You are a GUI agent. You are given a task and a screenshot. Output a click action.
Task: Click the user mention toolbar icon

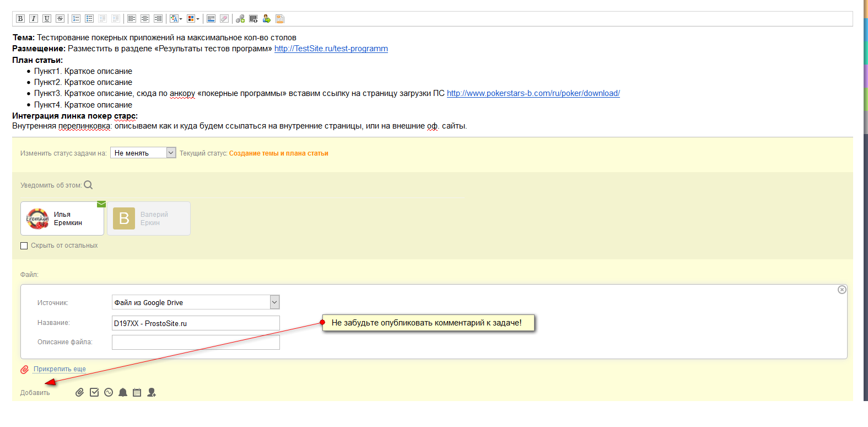pyautogui.click(x=267, y=19)
